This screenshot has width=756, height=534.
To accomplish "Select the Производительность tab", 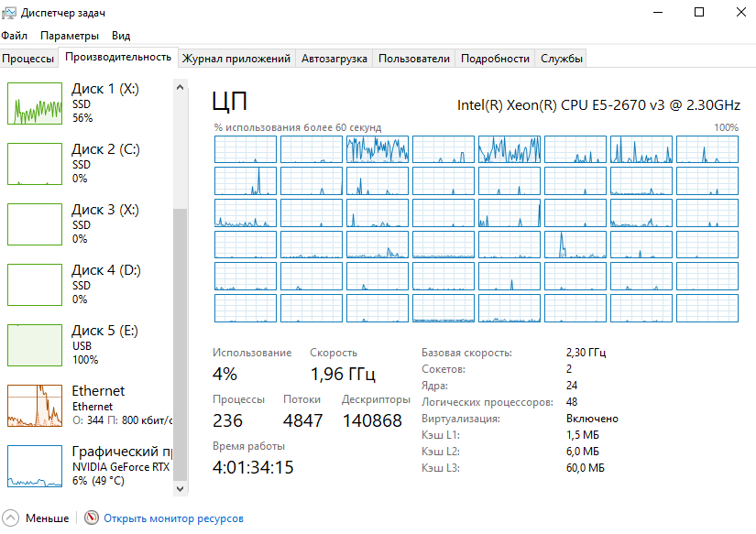I will tap(118, 57).
